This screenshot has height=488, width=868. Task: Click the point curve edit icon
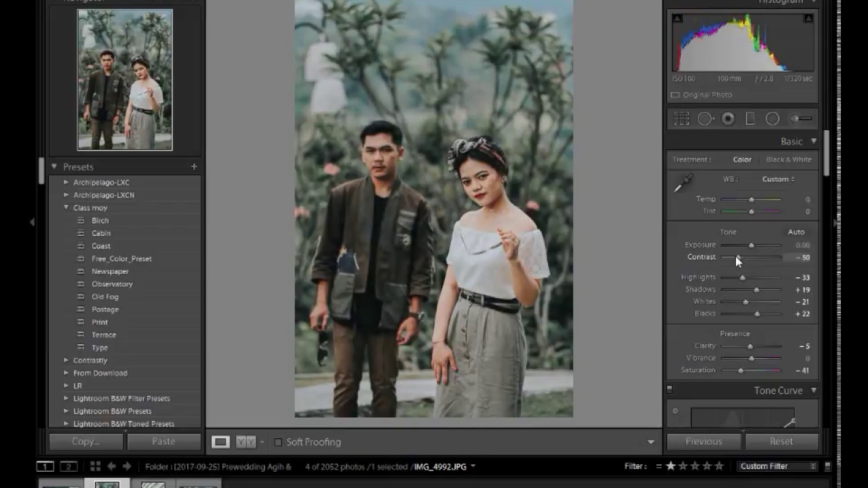[790, 423]
